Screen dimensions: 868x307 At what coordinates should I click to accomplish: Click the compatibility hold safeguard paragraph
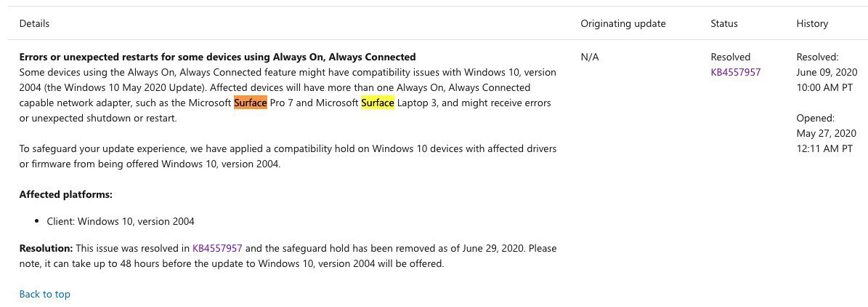288,156
